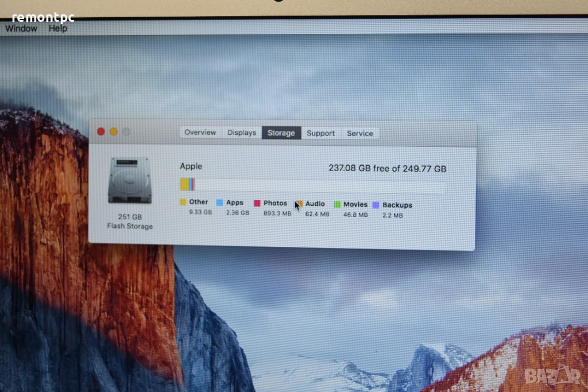Click the 'Apple' disk name
This screenshot has width=588, height=392.
[x=191, y=166]
